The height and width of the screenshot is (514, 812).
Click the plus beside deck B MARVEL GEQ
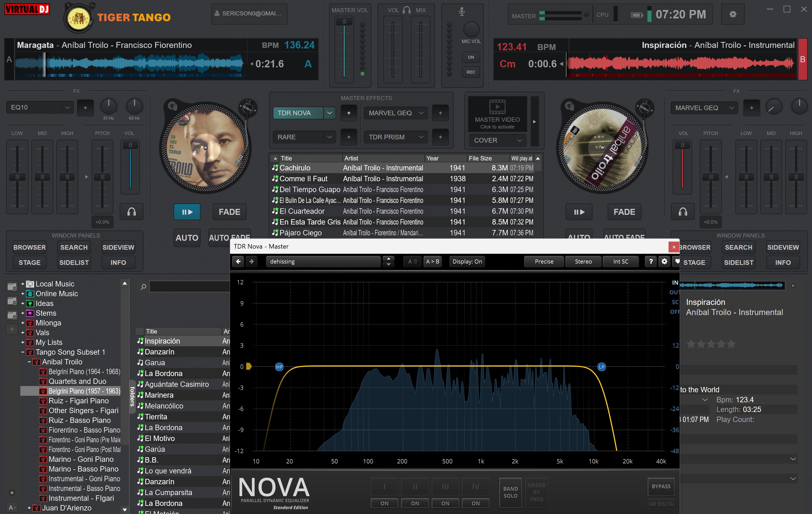[752, 108]
